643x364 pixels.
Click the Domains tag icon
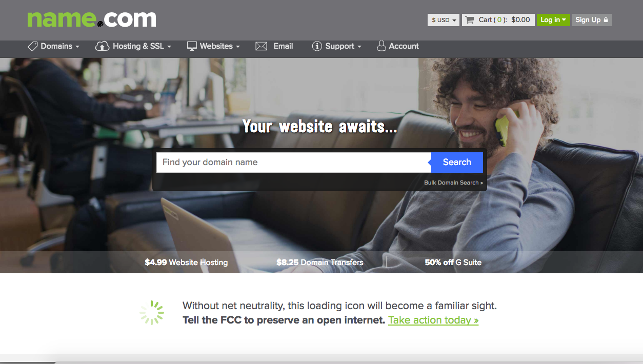pos(32,46)
